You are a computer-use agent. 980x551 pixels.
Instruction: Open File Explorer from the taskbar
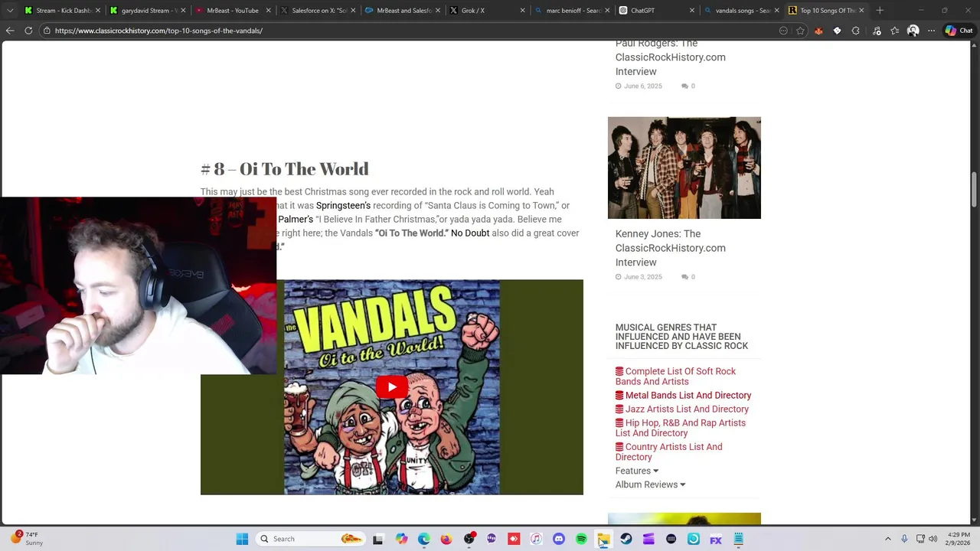603,539
